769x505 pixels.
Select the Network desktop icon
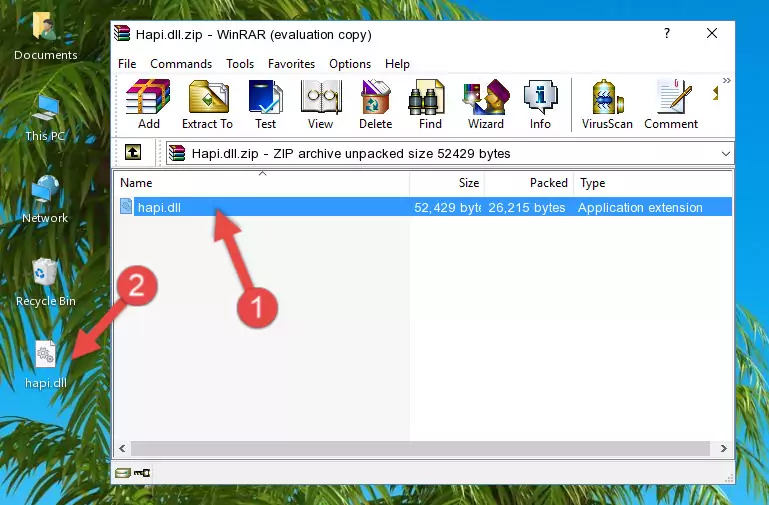pos(45,200)
